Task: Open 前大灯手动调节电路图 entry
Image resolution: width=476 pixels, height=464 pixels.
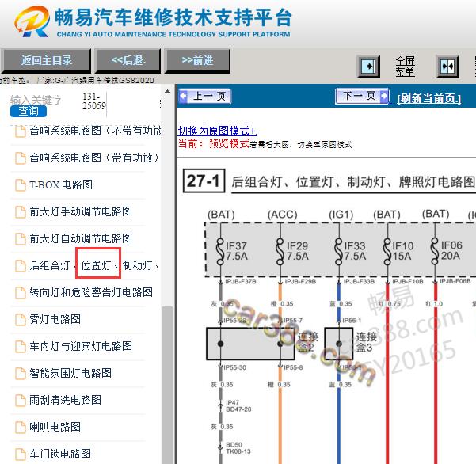Action: click(x=81, y=211)
